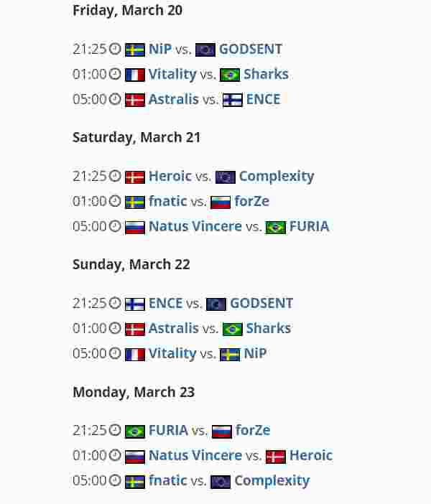431x504 pixels.
Task: Open the GODSENT team link on Friday
Action: click(251, 49)
